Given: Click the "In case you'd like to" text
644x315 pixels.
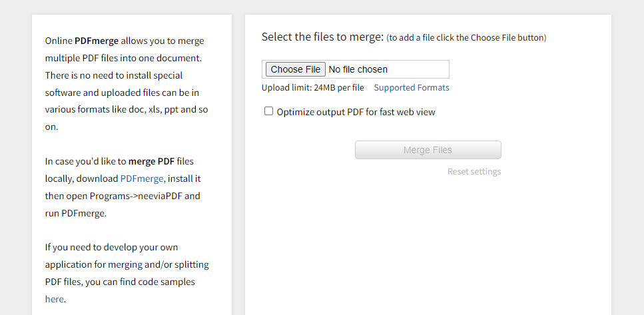Looking at the screenshot, I should 85,161.
